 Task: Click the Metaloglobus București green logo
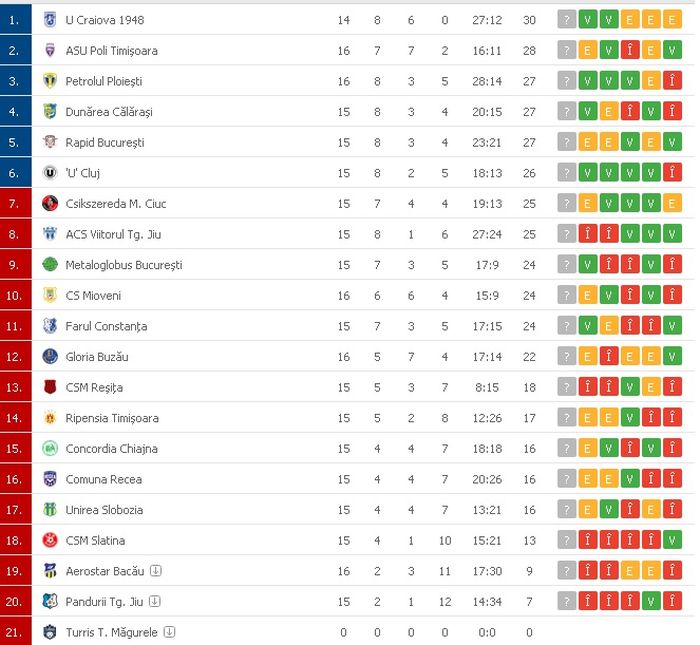50,265
